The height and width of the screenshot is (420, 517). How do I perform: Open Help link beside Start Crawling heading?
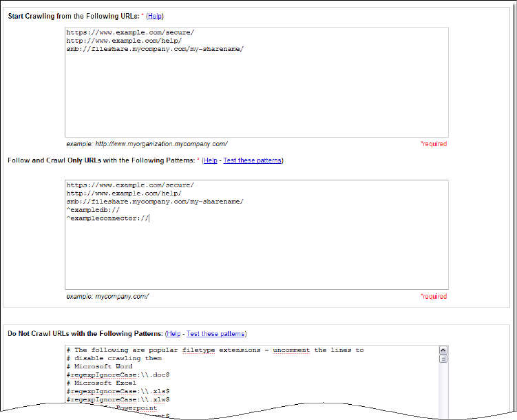click(155, 16)
